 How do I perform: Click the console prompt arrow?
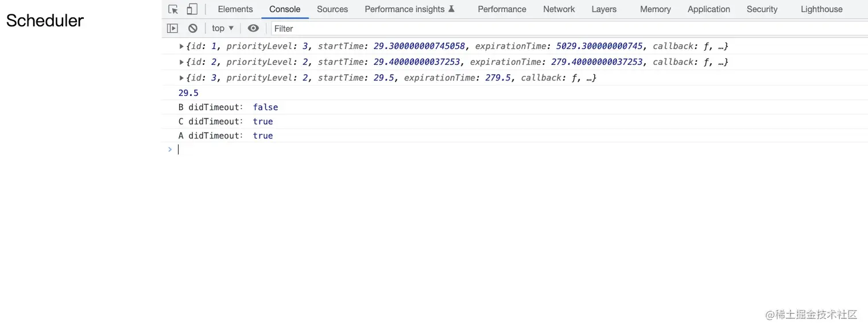pyautogui.click(x=169, y=149)
